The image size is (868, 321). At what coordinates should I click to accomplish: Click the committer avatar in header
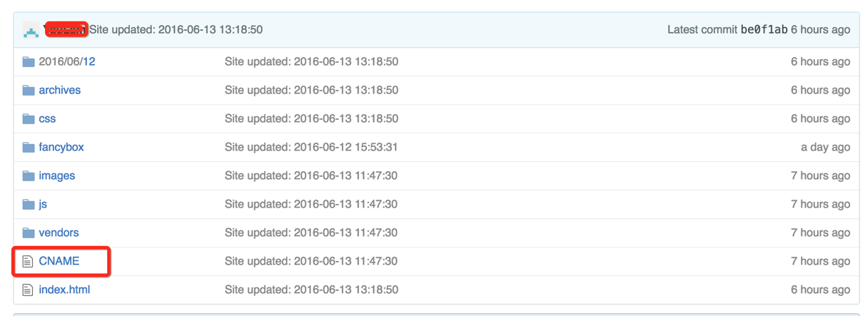pos(31,30)
